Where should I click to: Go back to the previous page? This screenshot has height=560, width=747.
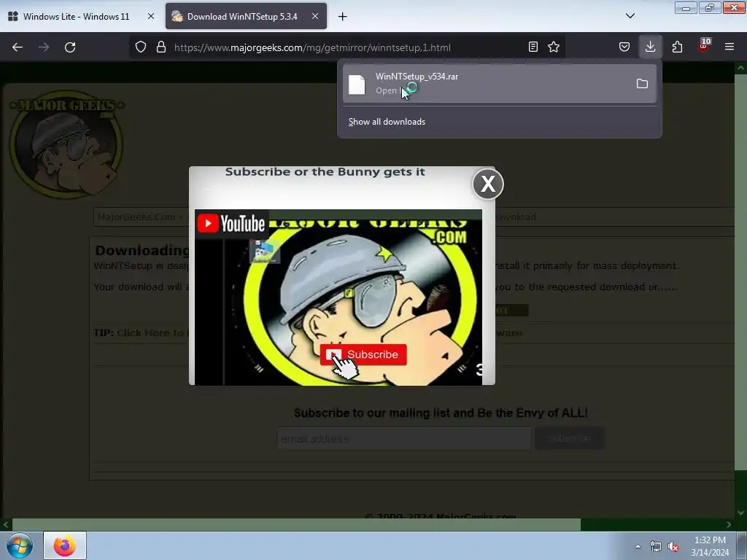click(x=18, y=47)
